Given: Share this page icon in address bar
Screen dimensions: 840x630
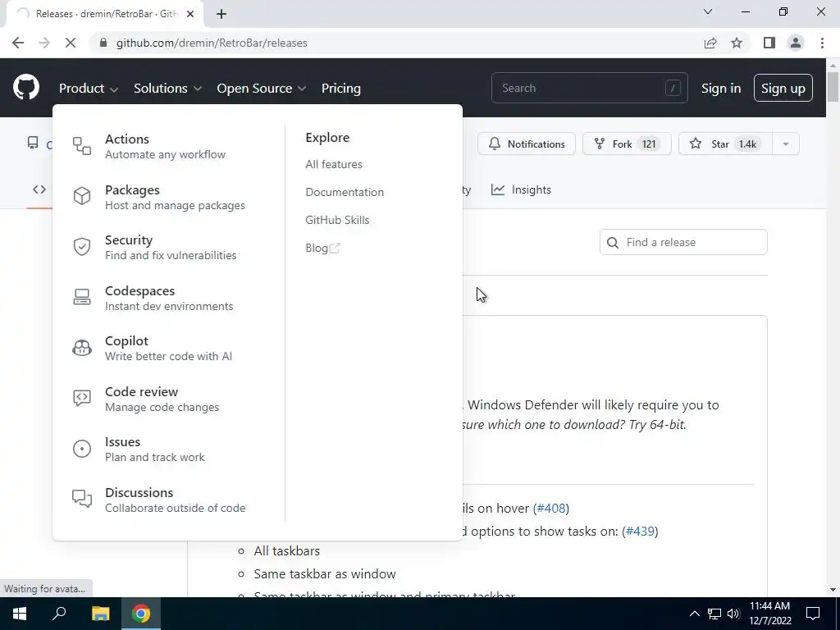Looking at the screenshot, I should pos(710,43).
